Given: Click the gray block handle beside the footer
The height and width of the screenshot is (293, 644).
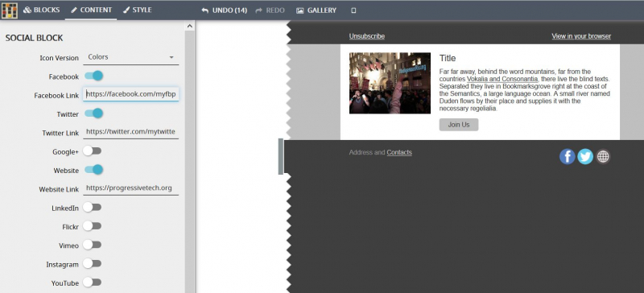Looking at the screenshot, I should pos(281,156).
